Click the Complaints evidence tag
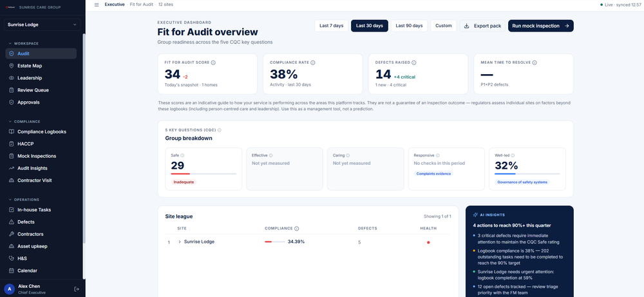Viewport: 644px width, 297px height. (x=433, y=174)
